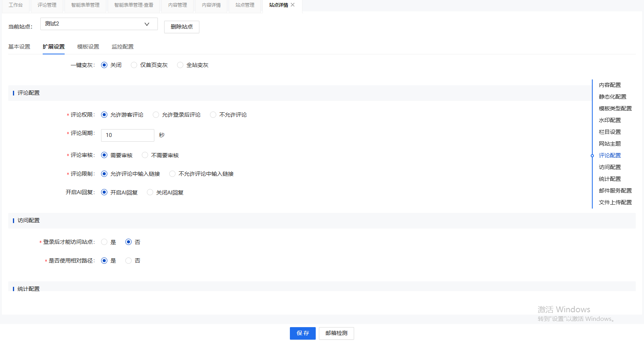The image size is (644, 342).
Task: Close the 站点详情 tab
Action: click(x=293, y=5)
